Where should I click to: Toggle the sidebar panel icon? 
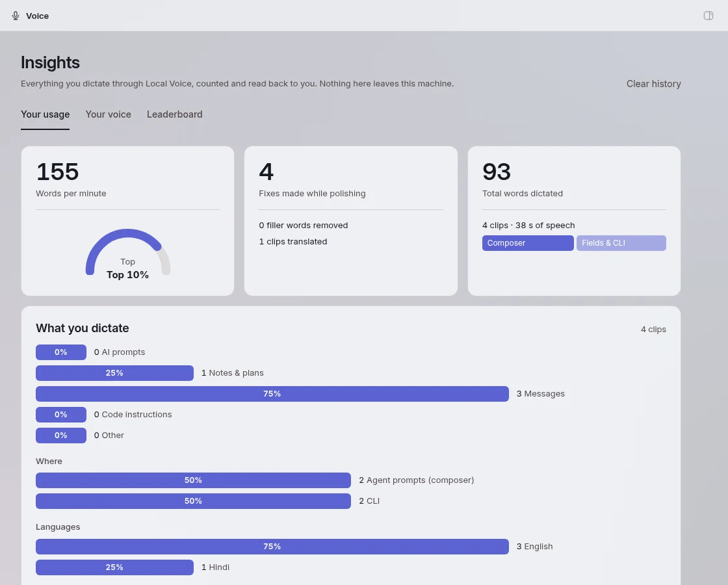708,16
